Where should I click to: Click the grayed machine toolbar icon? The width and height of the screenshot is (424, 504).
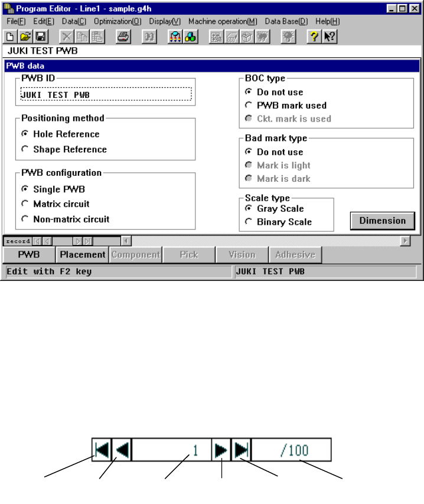[231, 37]
